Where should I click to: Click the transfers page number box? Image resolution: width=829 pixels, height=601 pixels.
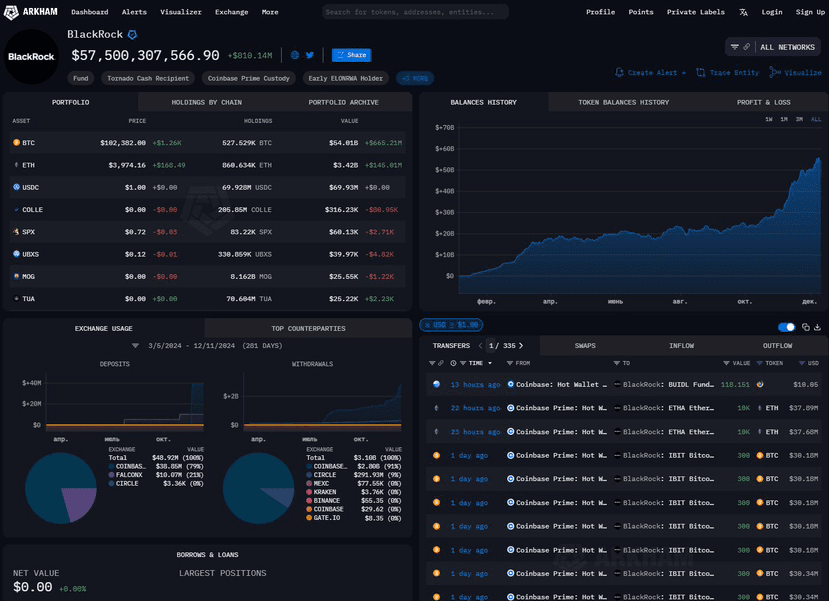(491, 346)
